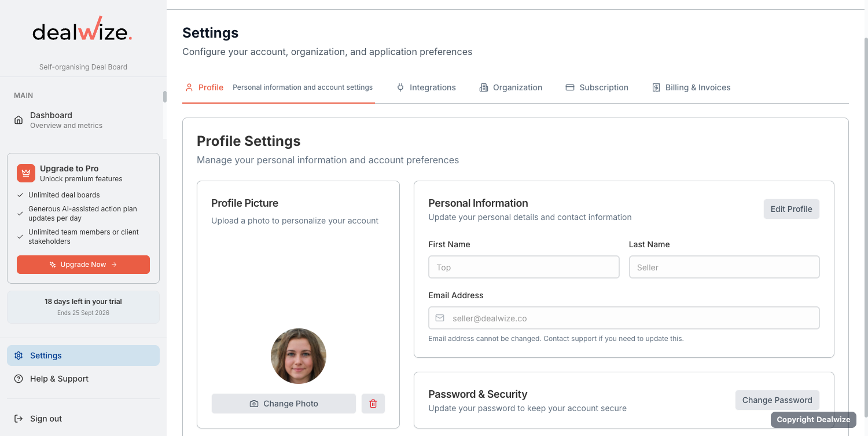Click 'Unlimited team members or client stakeholders' text
This screenshot has width=868, height=436.
tap(84, 237)
